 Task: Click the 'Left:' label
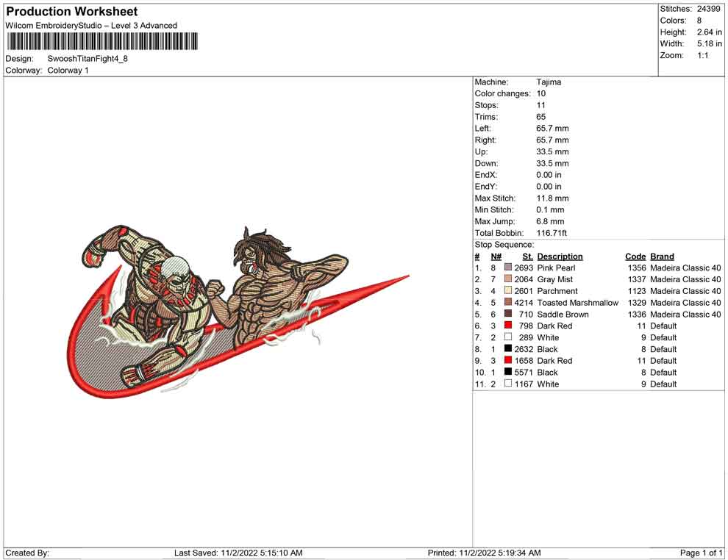point(483,128)
